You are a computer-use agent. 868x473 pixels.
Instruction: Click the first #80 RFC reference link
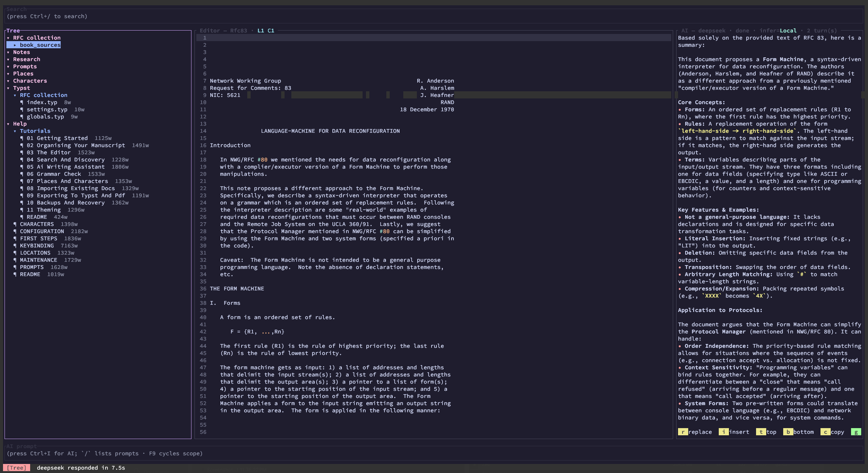pos(262,160)
